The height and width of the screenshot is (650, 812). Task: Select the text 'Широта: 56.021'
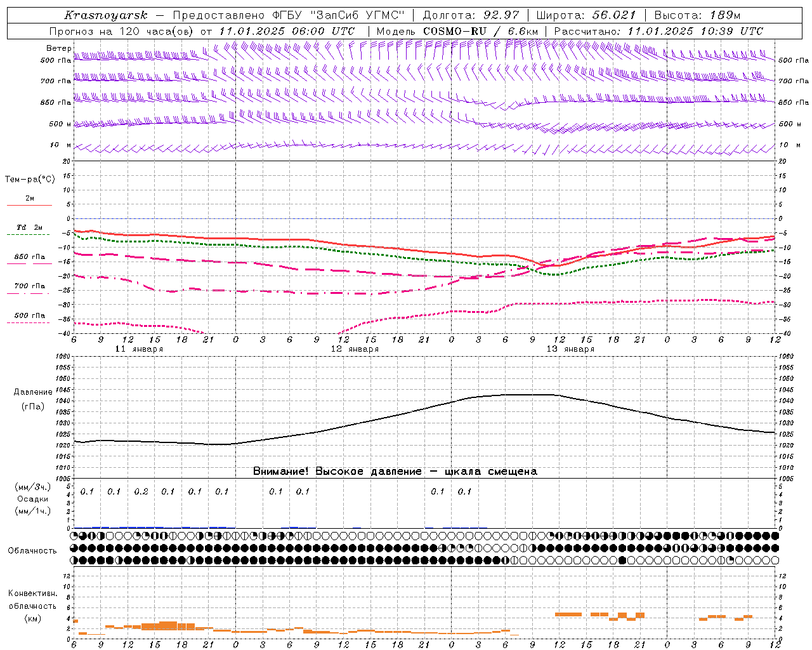tap(586, 15)
